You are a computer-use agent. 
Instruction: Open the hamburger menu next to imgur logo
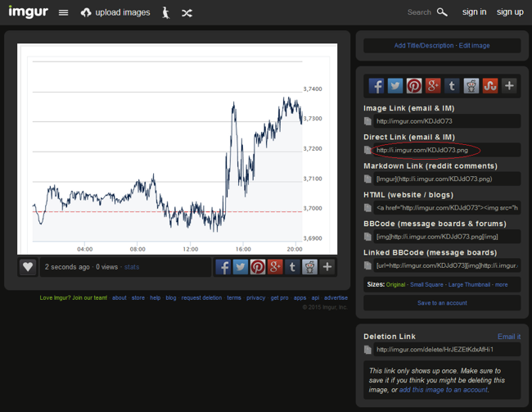click(64, 12)
